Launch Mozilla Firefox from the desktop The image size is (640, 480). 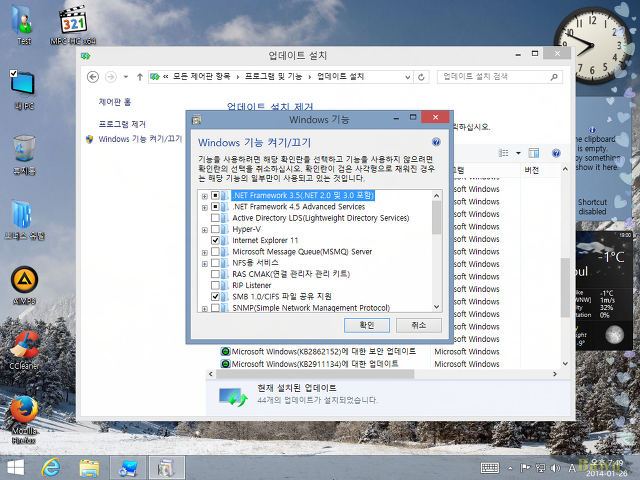pyautogui.click(x=24, y=420)
